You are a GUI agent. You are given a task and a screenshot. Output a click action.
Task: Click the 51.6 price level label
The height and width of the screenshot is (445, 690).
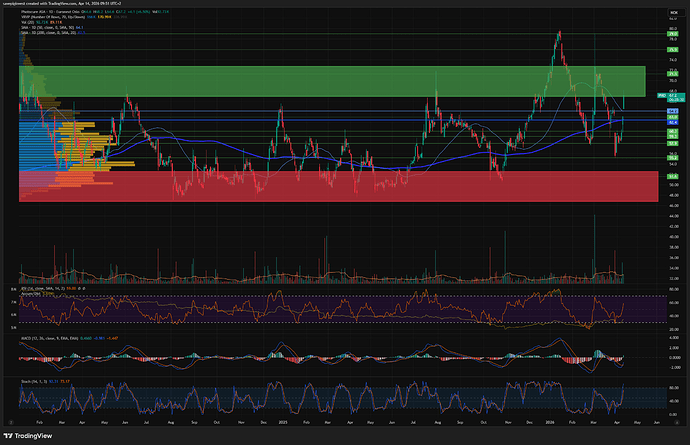click(x=674, y=178)
